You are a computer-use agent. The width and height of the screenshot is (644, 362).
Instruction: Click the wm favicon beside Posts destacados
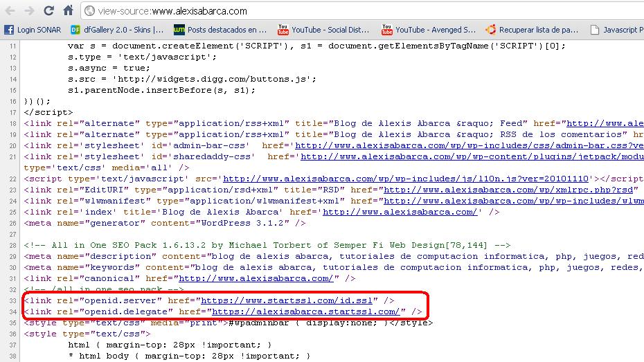pyautogui.click(x=179, y=30)
